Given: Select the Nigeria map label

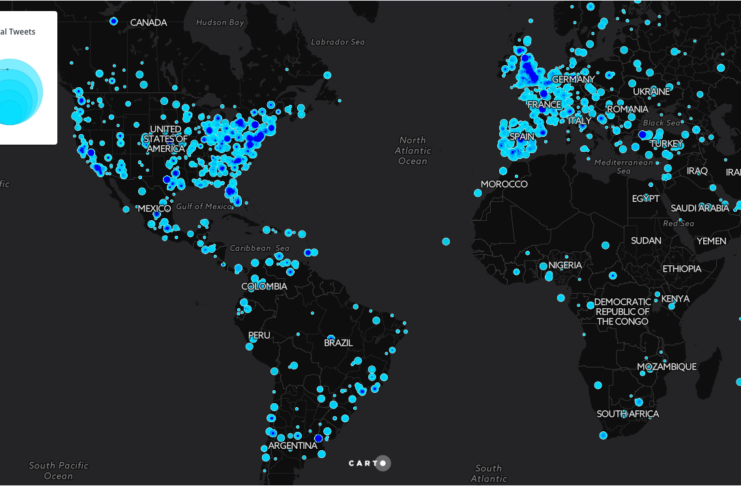Looking at the screenshot, I should point(565,266).
